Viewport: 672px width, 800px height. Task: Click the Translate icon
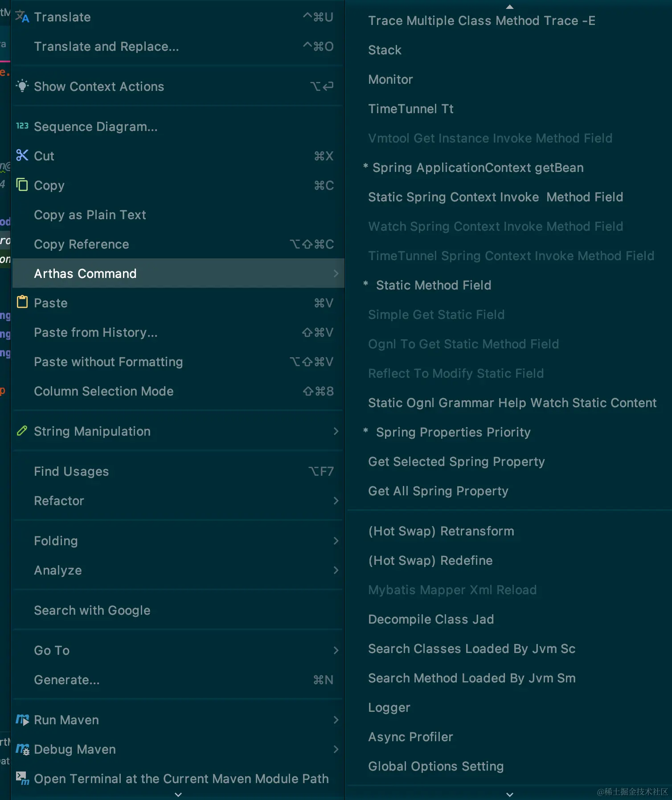(x=22, y=17)
